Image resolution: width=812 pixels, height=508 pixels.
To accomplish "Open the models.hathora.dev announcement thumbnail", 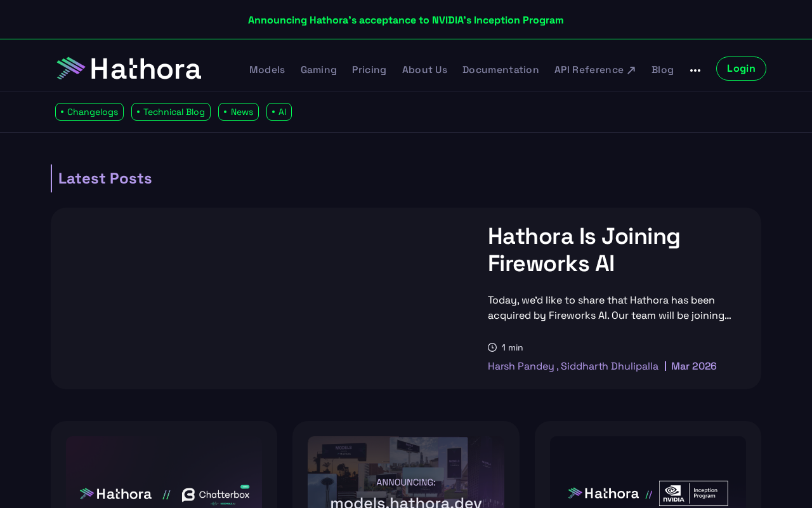I will click(406, 473).
